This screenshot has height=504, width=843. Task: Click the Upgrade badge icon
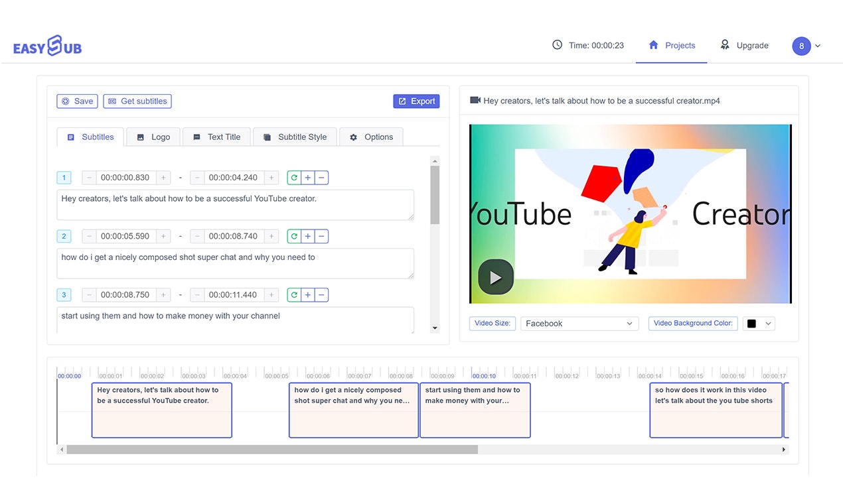(725, 45)
